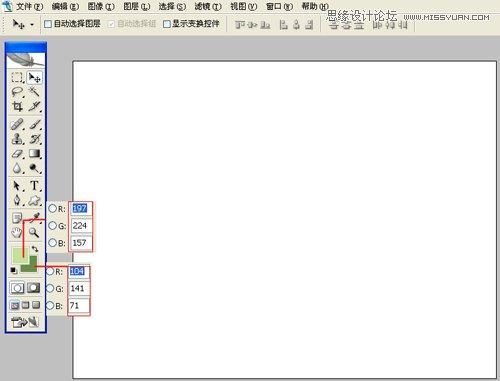
Task: Enable the 显示变换控件 checkbox
Action: (167, 24)
